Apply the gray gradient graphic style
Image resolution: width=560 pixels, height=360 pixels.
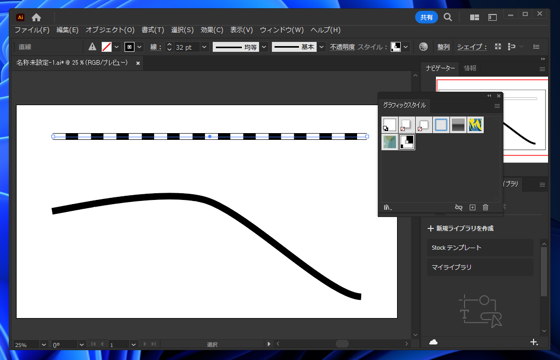(458, 125)
